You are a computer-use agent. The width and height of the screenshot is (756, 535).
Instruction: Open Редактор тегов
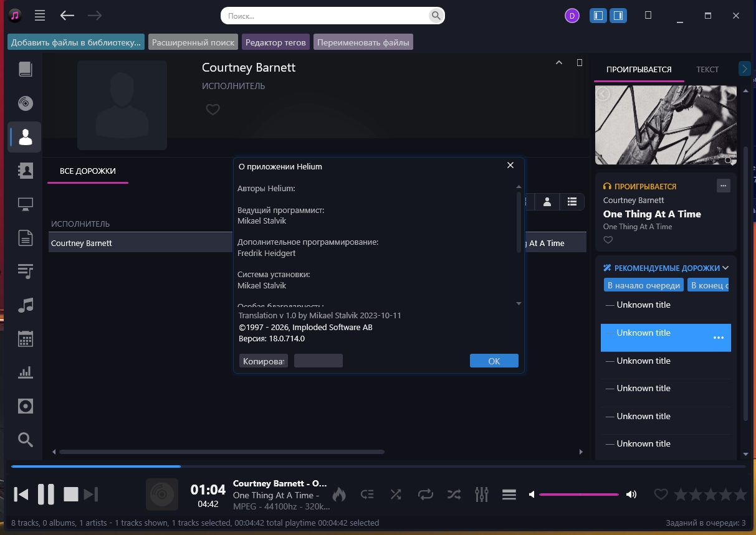click(275, 42)
